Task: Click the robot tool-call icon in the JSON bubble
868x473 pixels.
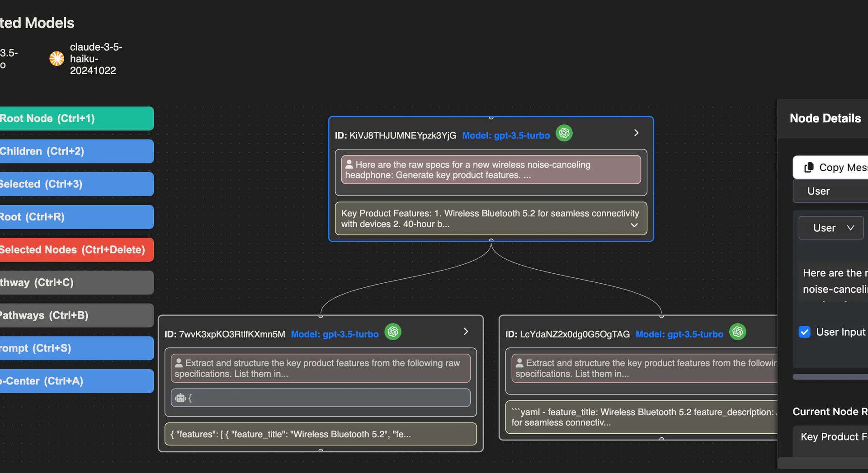Action: click(179, 398)
